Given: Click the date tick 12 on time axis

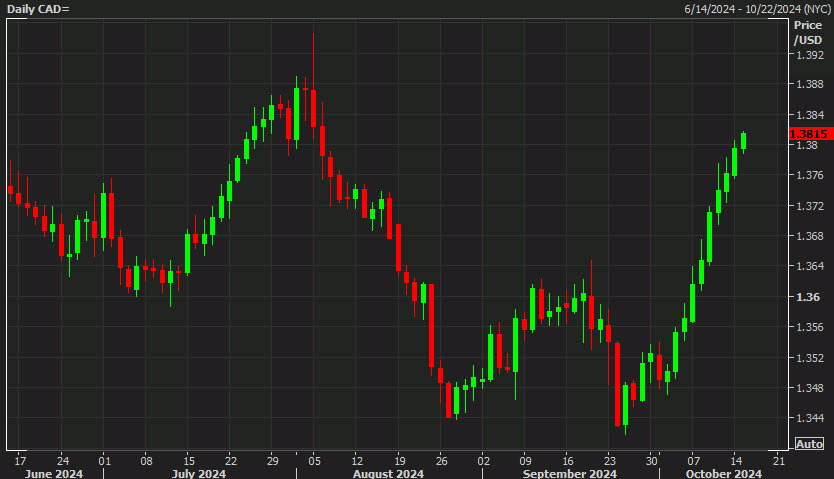Looking at the screenshot, I should (357, 461).
